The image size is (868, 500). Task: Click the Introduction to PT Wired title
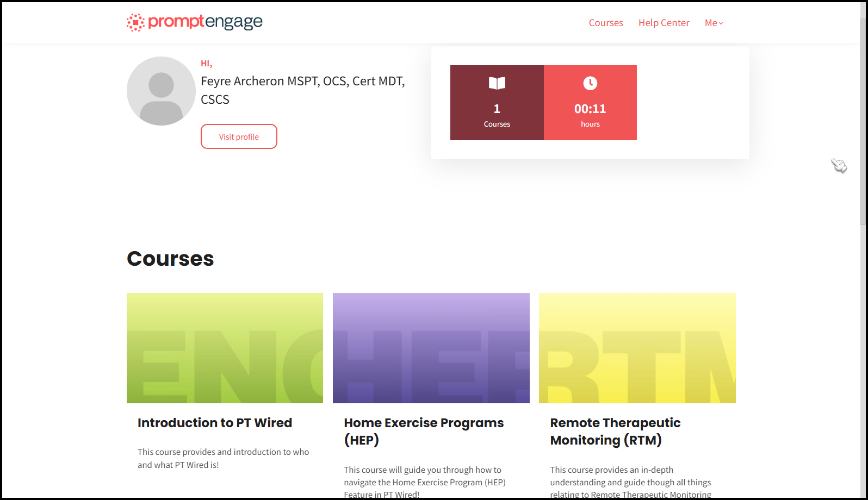pos(215,423)
